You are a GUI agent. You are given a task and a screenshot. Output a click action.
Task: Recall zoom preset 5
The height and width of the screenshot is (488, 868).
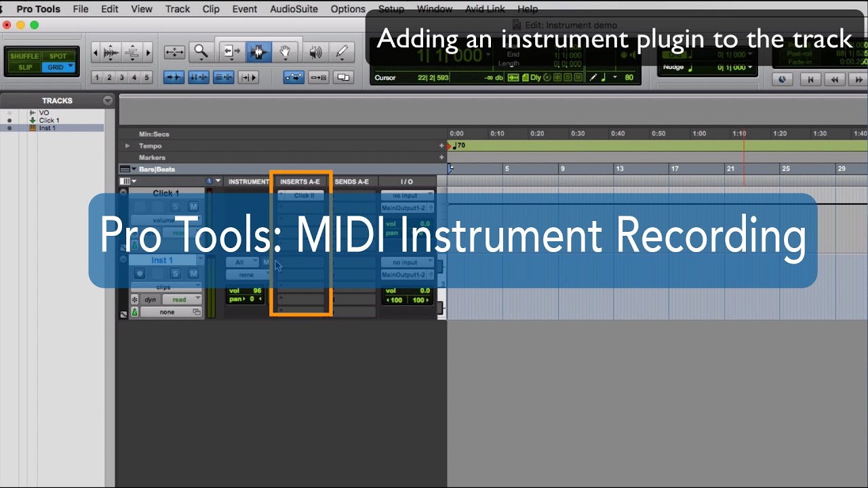click(146, 78)
